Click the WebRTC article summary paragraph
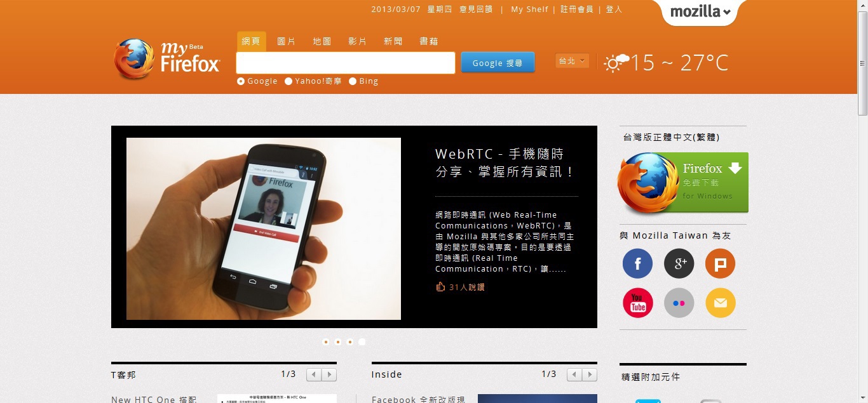Image resolution: width=868 pixels, height=403 pixels. click(505, 242)
